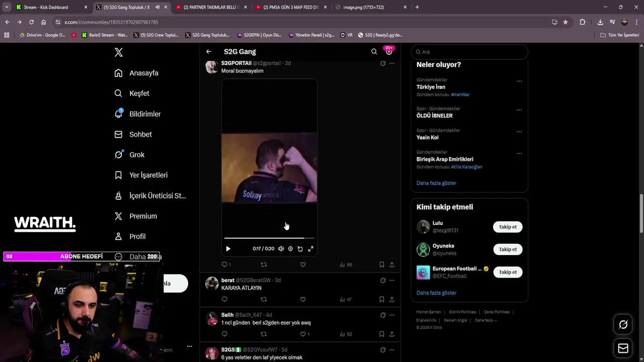Show more trends under Neler oluyor
644x362 pixels.
pyautogui.click(x=436, y=183)
